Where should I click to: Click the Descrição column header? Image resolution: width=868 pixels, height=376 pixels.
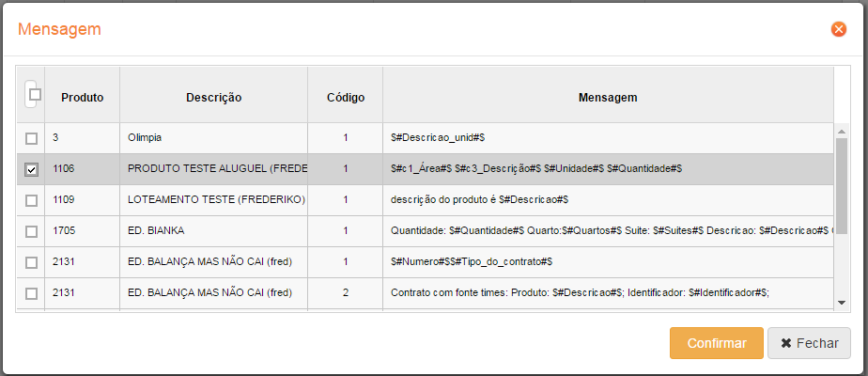[213, 97]
